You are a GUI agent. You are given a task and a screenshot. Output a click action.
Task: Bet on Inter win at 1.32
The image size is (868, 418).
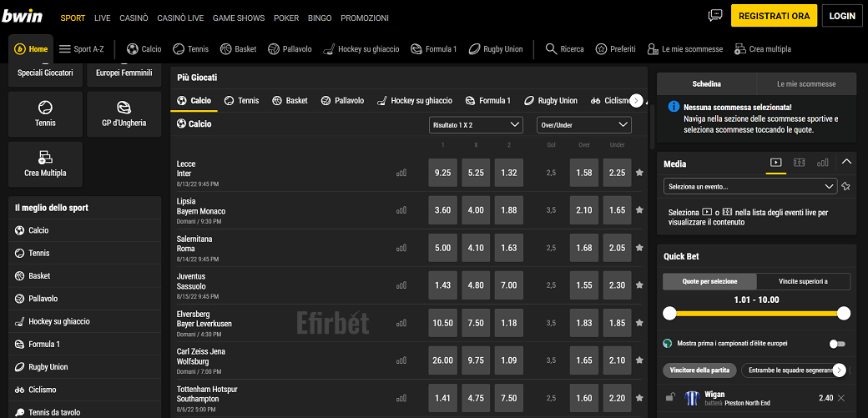509,173
